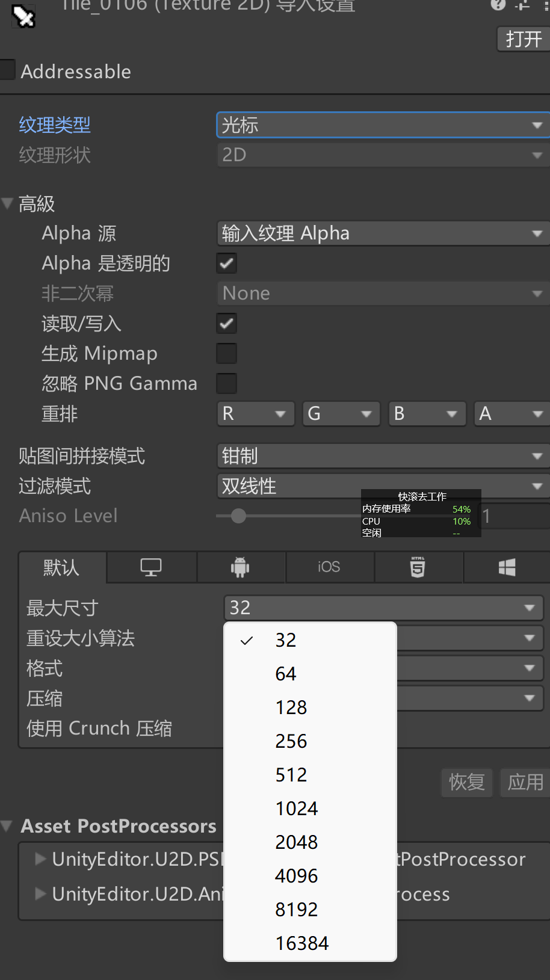550x980 pixels.
Task: Select the HTML5 WebGL platform tab
Action: 418,567
